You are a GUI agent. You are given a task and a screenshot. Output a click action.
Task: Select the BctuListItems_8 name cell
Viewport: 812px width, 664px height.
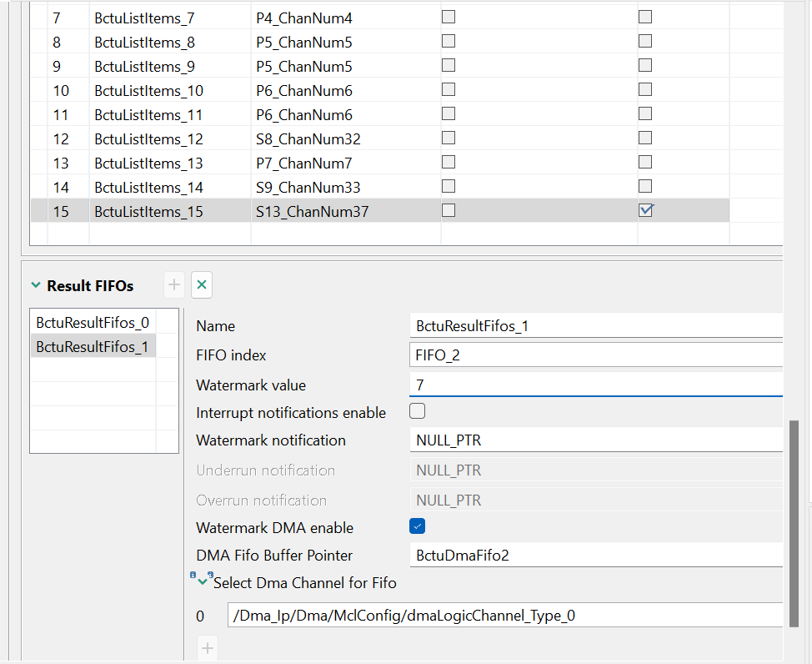(x=170, y=42)
